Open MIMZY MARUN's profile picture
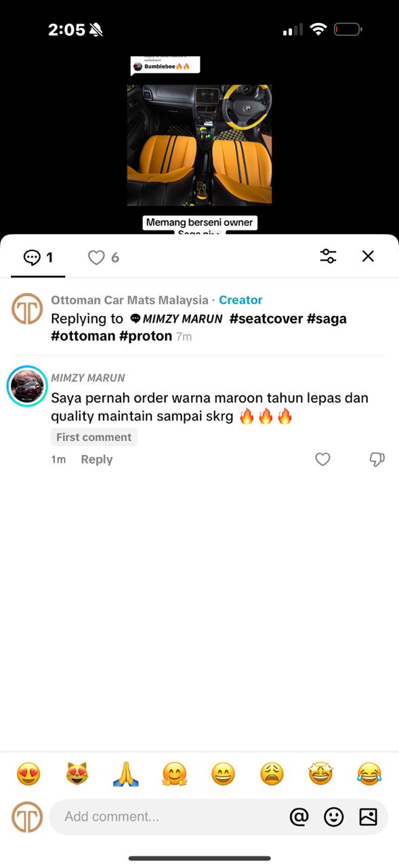This screenshot has width=399, height=868. [27, 387]
